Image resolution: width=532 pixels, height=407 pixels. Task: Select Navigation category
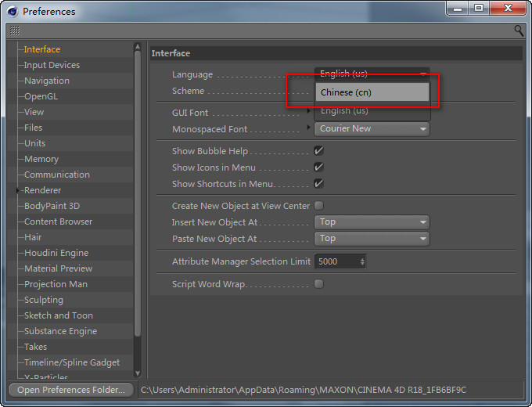(x=47, y=81)
